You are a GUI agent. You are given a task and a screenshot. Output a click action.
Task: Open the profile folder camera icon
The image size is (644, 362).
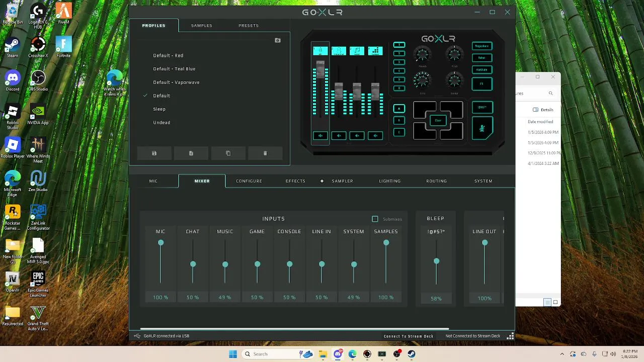(x=278, y=40)
